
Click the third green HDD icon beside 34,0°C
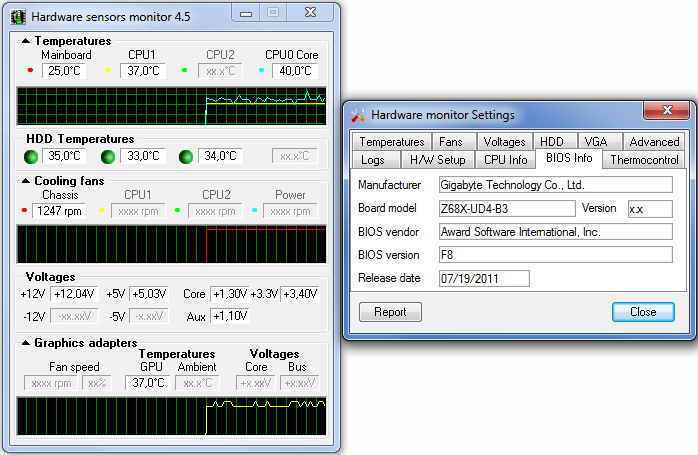pyautogui.click(x=186, y=156)
